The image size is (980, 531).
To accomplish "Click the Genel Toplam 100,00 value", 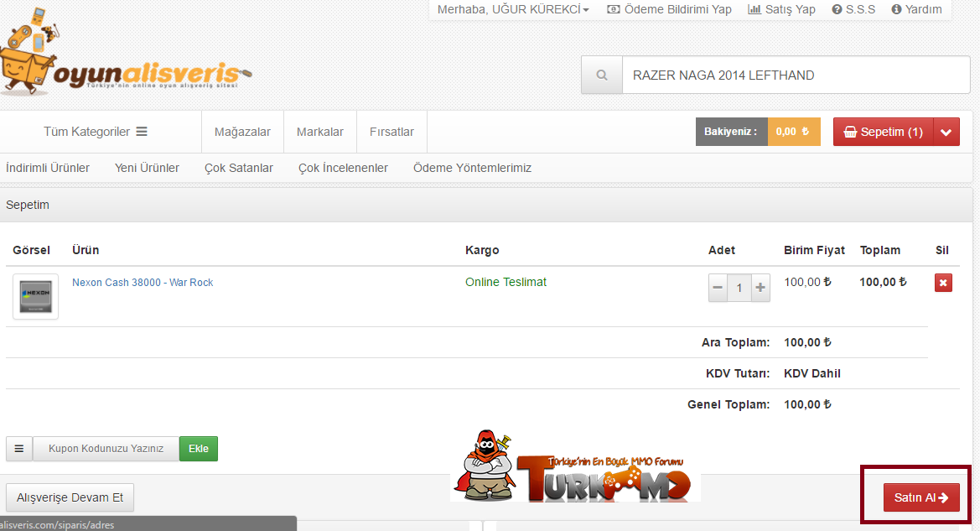I will pos(807,404).
